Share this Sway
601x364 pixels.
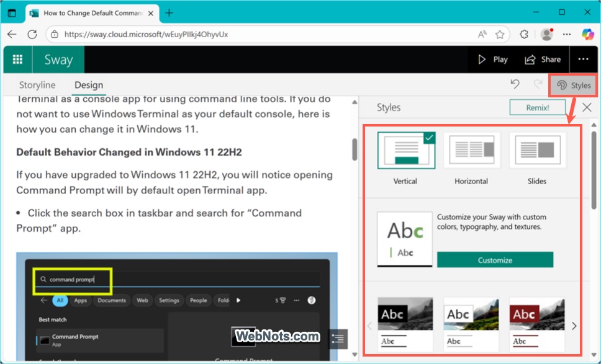point(543,60)
